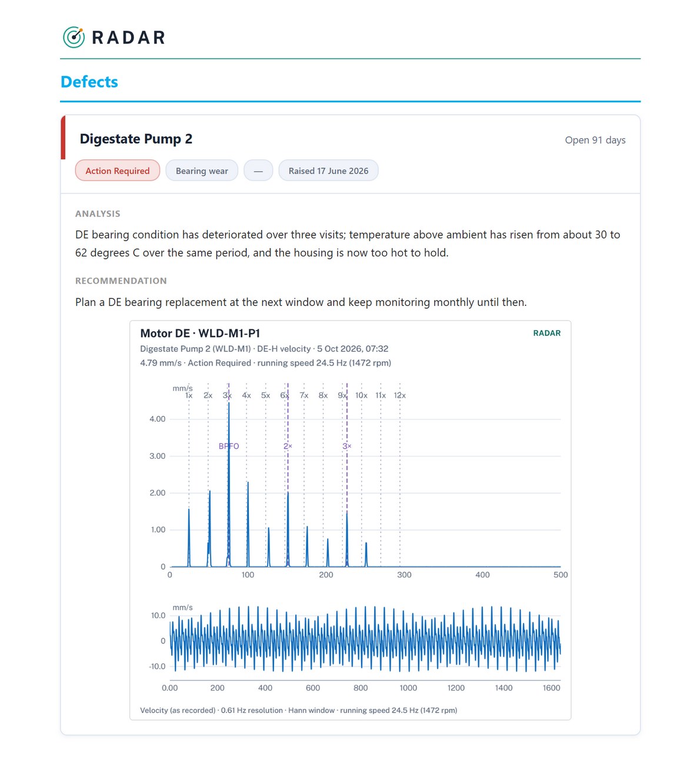Click the BPFO marker label on spectrum
Image resolution: width=700 pixels, height=777 pixels.
(x=229, y=446)
